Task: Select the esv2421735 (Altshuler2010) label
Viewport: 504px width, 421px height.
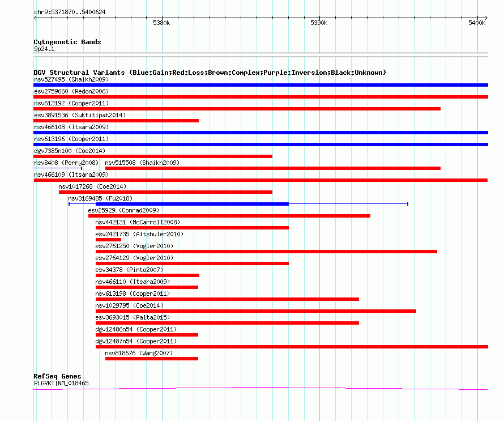Action: pyautogui.click(x=139, y=234)
